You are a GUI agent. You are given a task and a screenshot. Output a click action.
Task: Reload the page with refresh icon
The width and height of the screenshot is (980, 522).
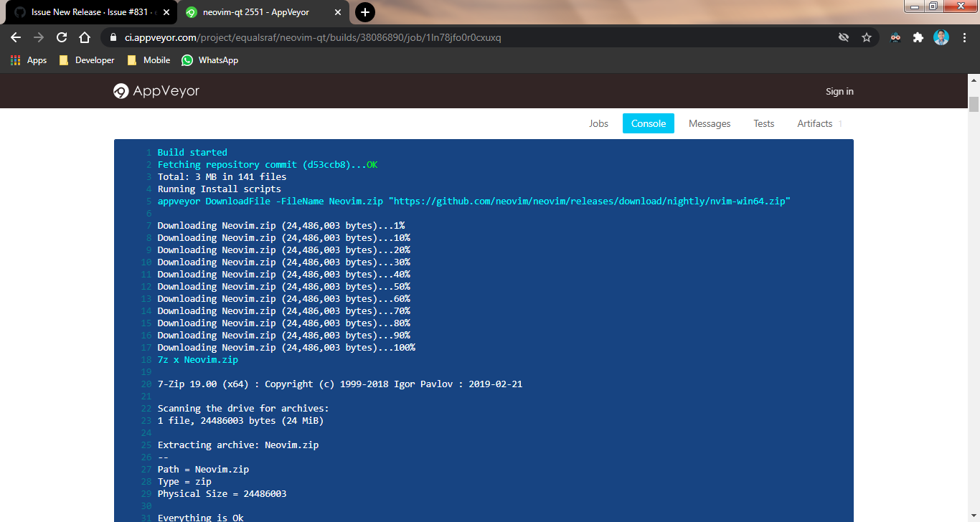click(61, 37)
